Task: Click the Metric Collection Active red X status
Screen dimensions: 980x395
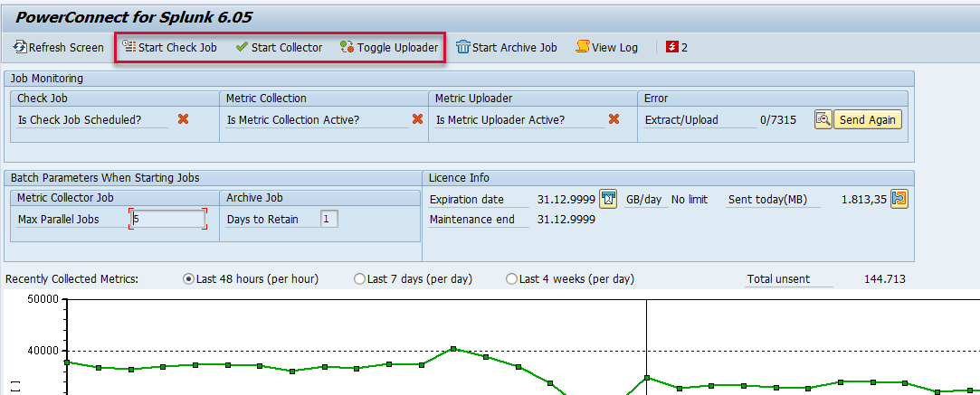Action: (417, 119)
